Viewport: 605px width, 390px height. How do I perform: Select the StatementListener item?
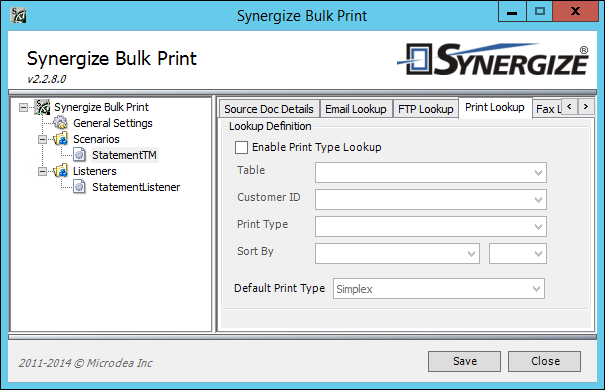136,187
